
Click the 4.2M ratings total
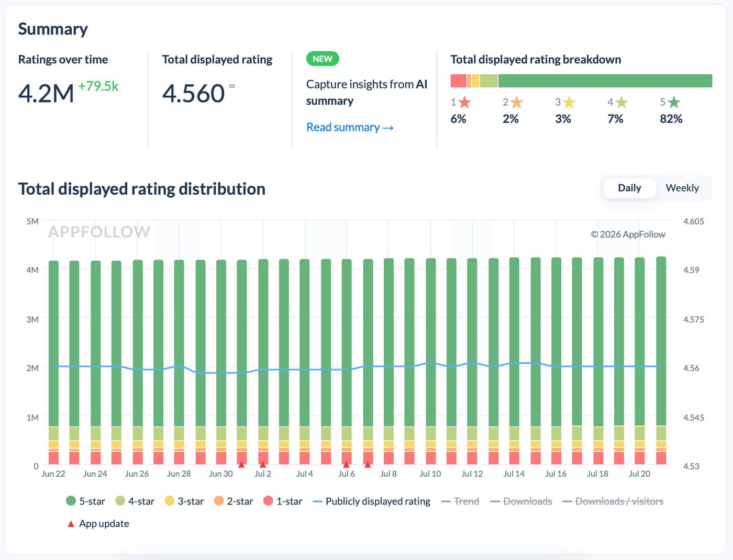tap(46, 94)
